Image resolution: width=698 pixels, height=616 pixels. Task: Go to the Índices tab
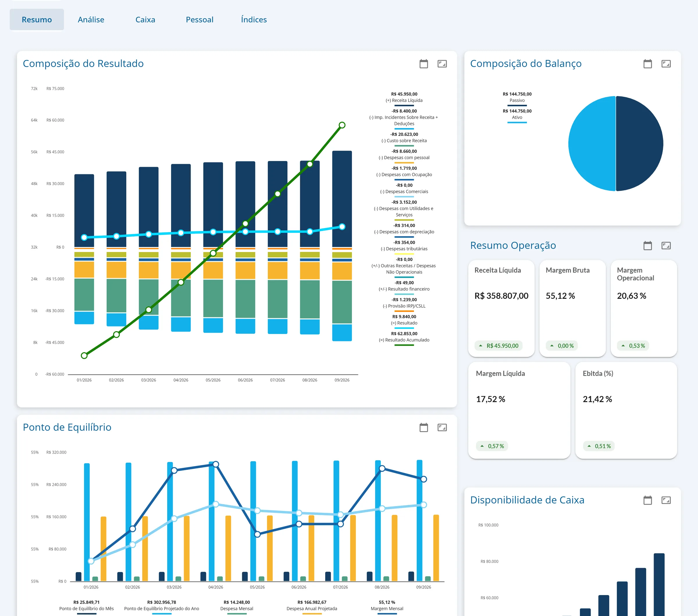254,19
